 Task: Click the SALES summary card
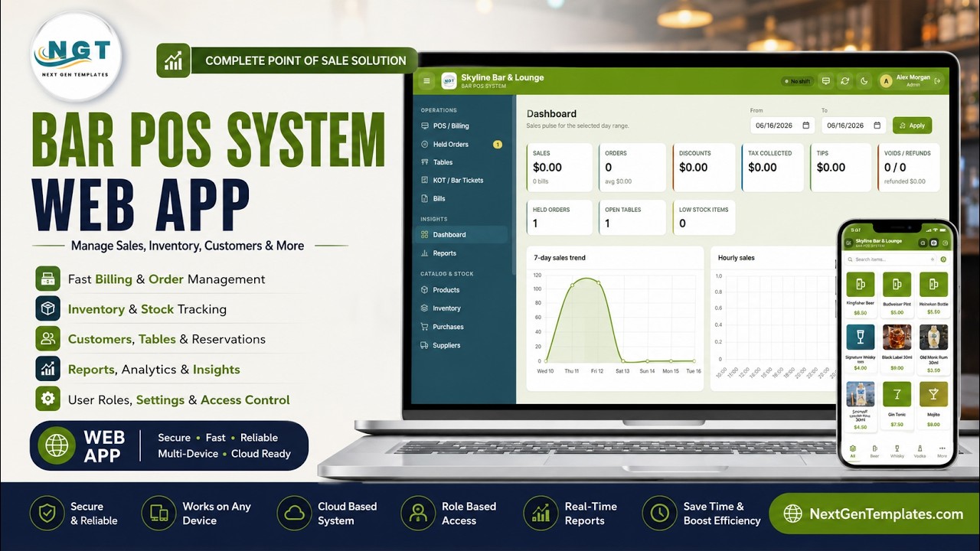tap(560, 167)
